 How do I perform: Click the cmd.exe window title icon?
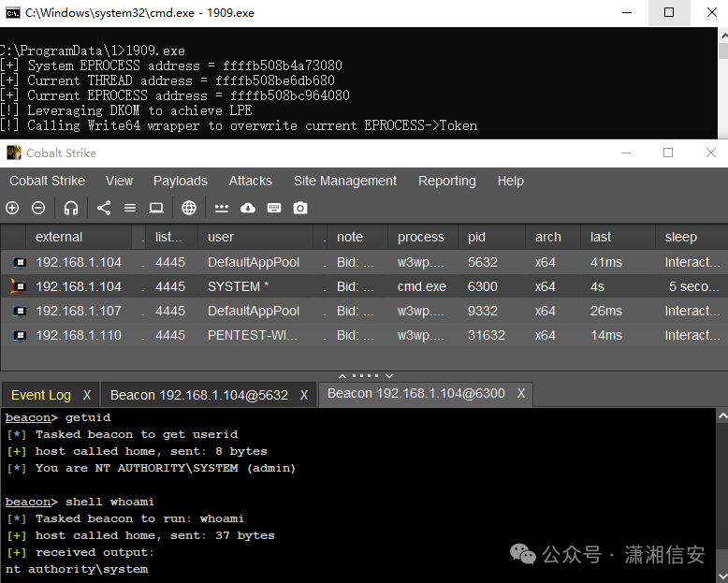(12, 12)
